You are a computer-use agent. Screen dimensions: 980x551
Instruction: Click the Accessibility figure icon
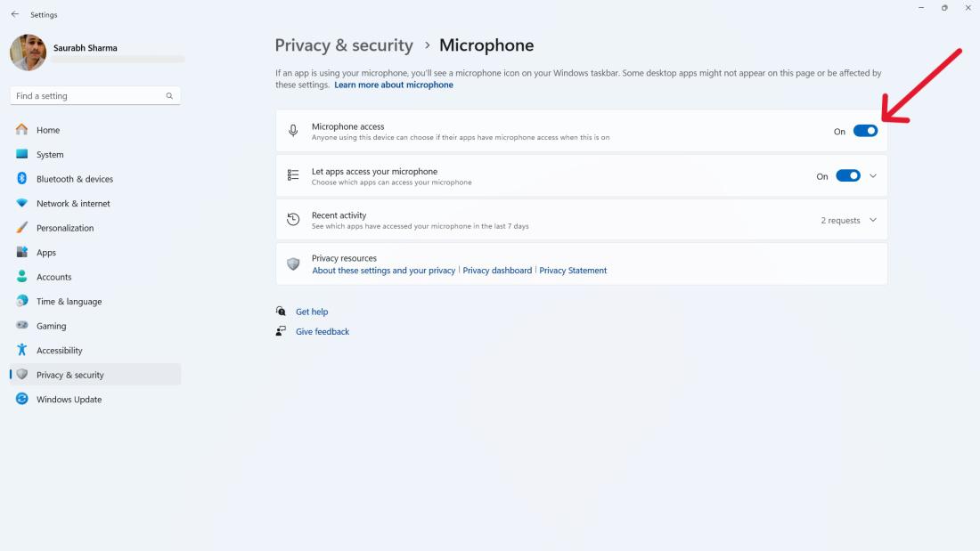click(x=22, y=350)
